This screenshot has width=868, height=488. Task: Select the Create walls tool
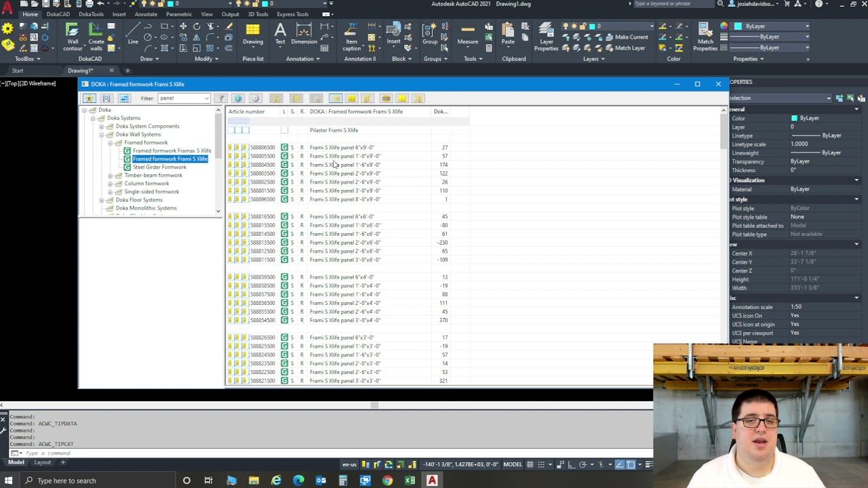(x=96, y=36)
